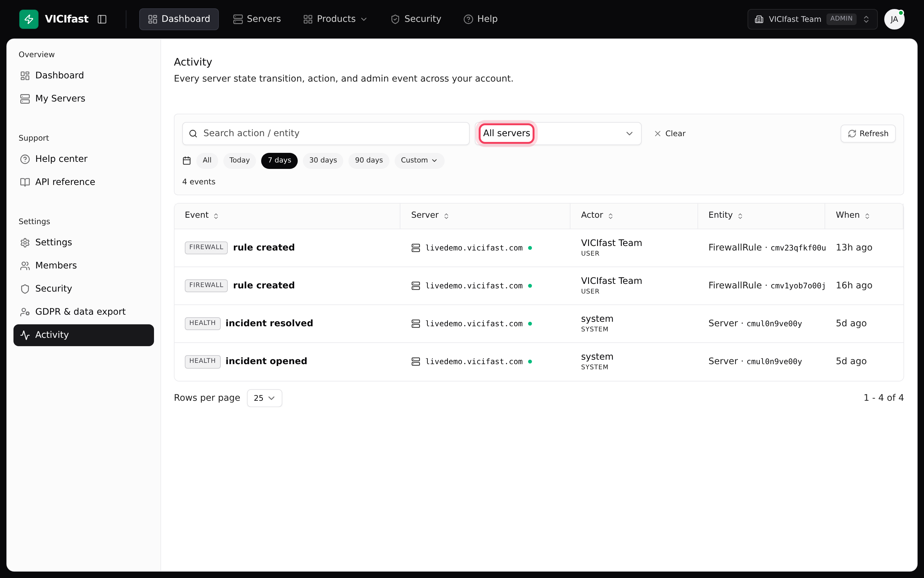Open the Help center sidebar link
924x578 pixels.
(x=83, y=159)
